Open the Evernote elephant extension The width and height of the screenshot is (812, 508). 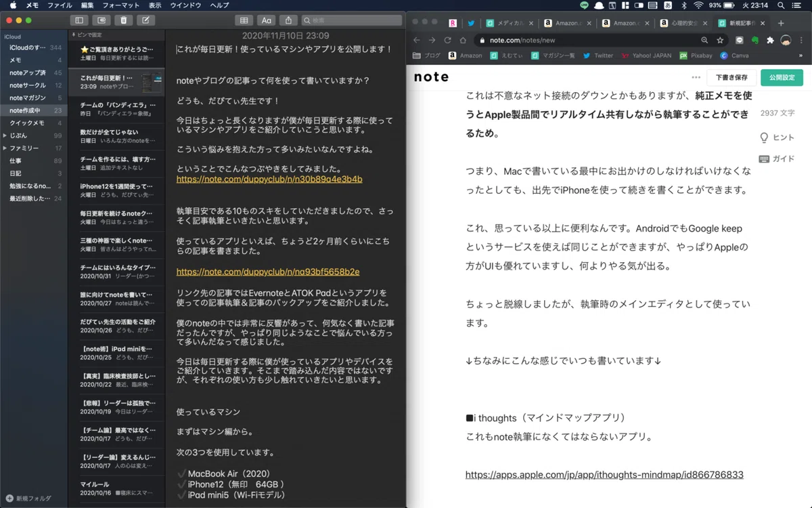(755, 40)
